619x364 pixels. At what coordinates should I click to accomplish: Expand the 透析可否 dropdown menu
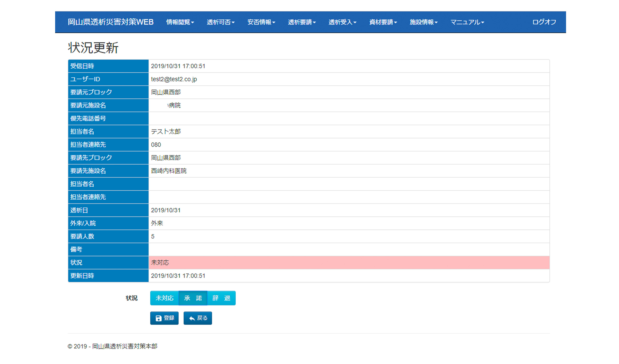coord(220,22)
